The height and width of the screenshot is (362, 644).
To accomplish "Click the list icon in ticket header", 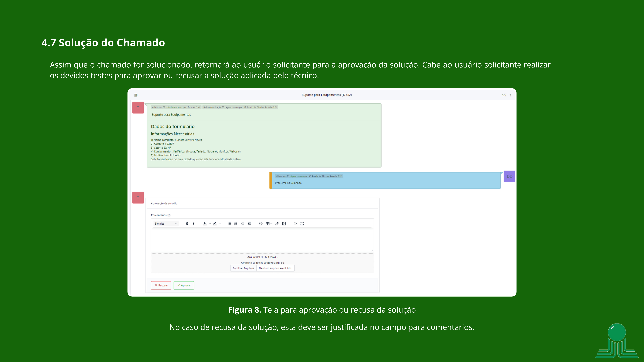I will [136, 95].
